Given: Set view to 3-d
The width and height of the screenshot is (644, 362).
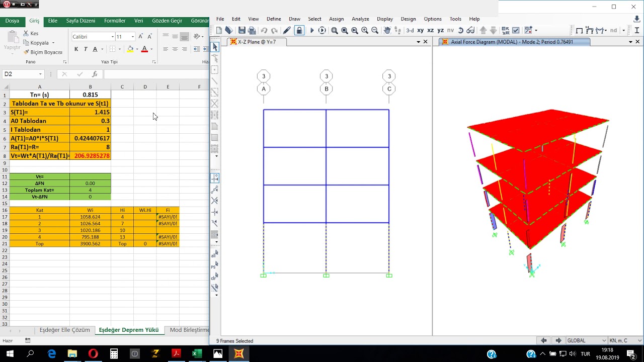Looking at the screenshot, I should coord(410,31).
